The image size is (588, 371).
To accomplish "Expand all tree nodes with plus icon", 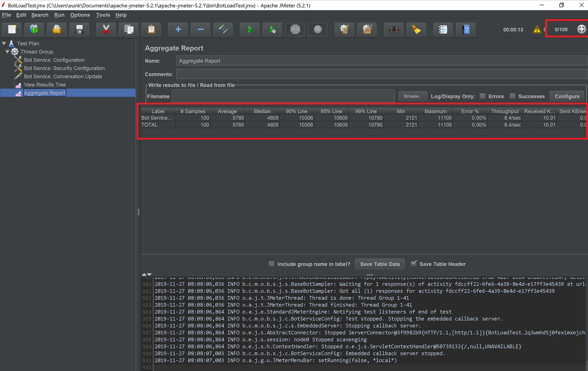I will tap(178, 29).
